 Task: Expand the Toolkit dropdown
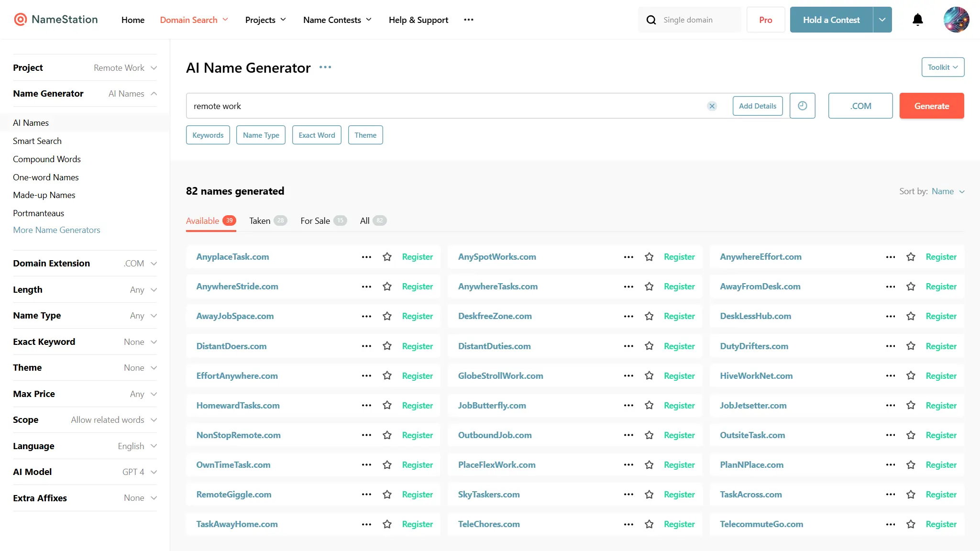(x=942, y=67)
